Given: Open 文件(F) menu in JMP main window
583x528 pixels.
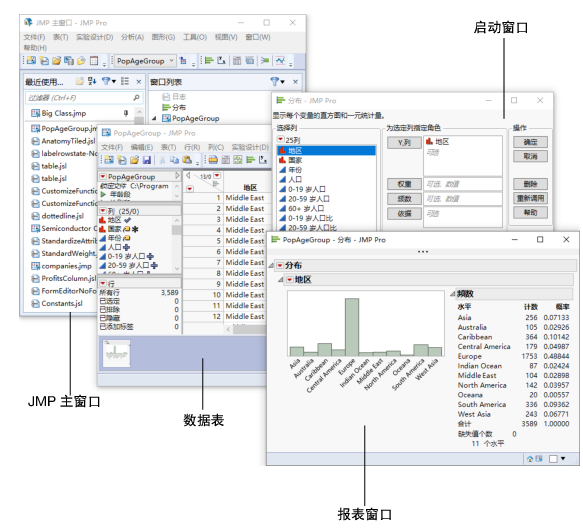Looking at the screenshot, I should tap(34, 37).
